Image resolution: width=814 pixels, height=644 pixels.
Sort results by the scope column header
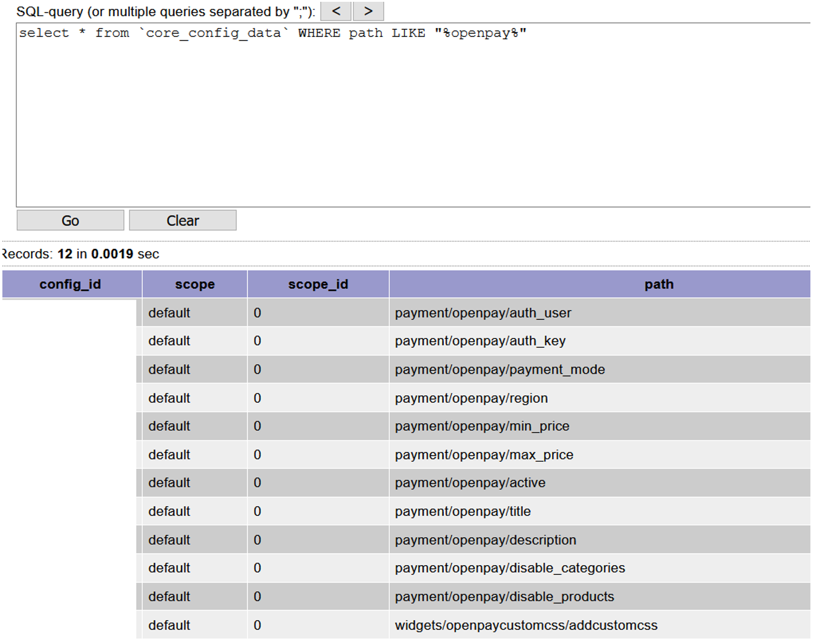click(x=195, y=284)
